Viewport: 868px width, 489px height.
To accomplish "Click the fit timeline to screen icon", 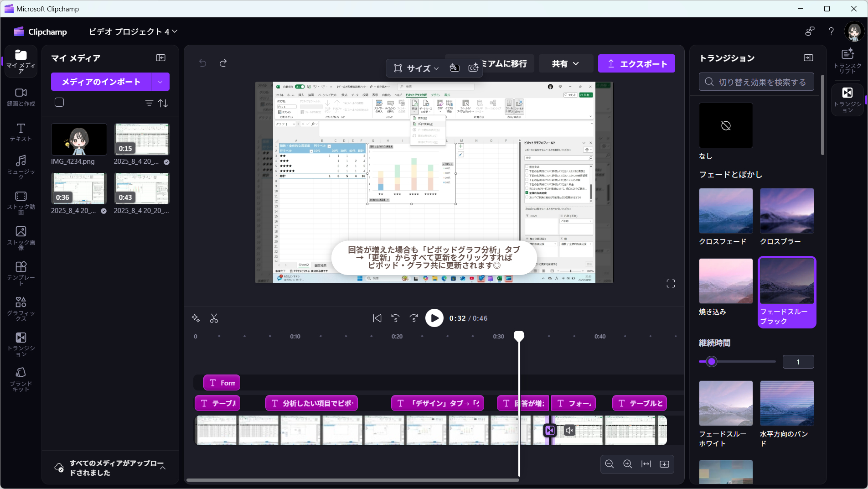I will (x=646, y=464).
